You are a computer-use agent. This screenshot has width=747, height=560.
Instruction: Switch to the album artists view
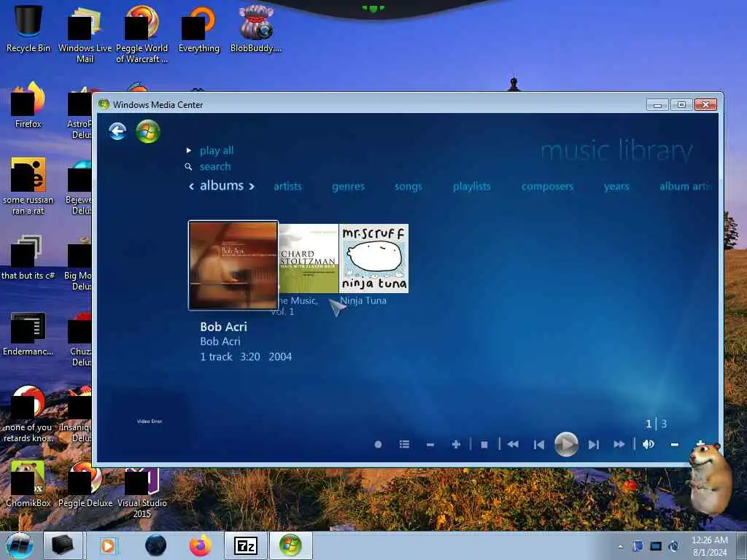coord(686,186)
